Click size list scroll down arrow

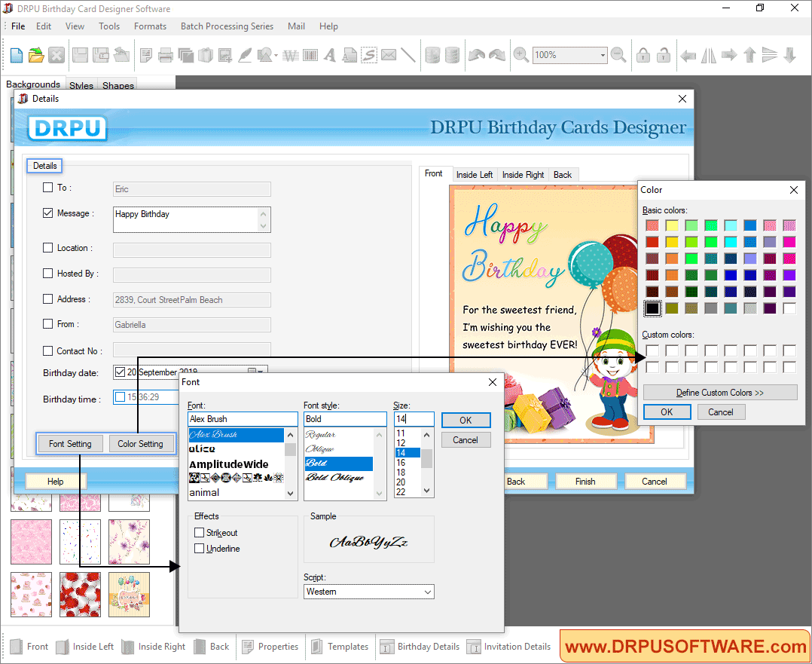(x=426, y=491)
